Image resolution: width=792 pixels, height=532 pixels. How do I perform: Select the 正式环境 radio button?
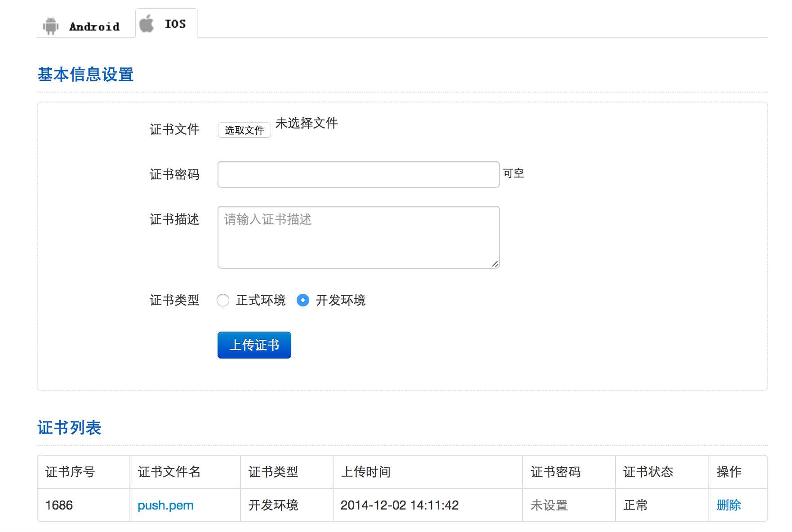(x=223, y=300)
